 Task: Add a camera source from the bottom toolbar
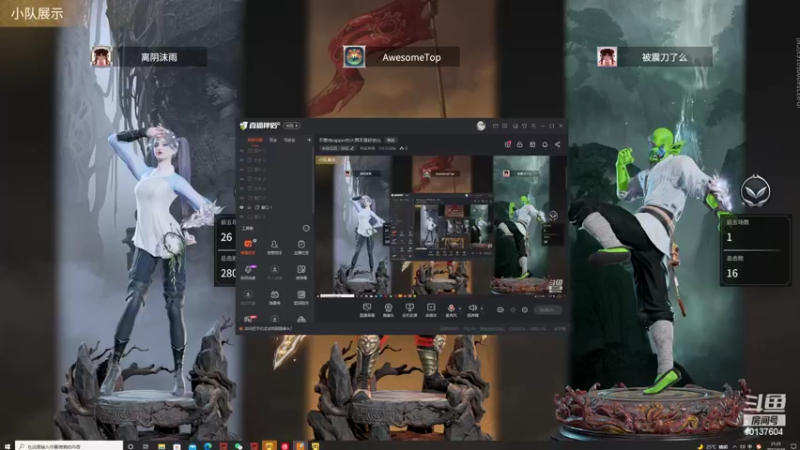pos(389,310)
